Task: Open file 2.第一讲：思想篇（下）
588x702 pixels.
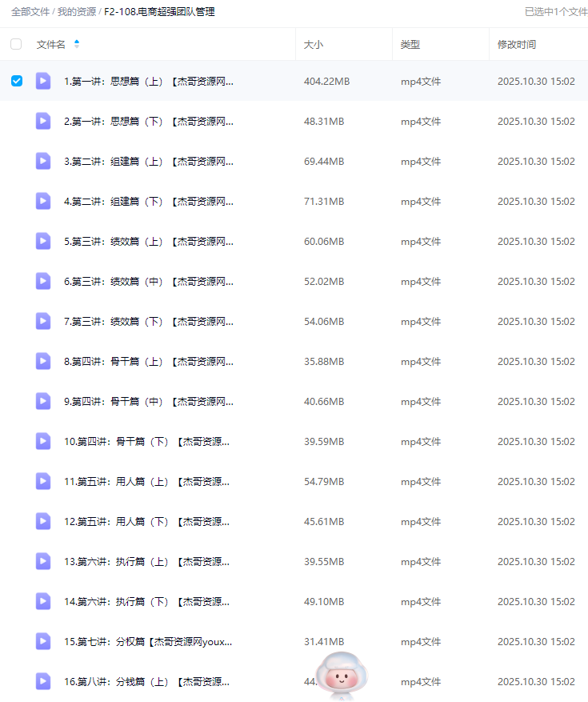Action: [149, 122]
